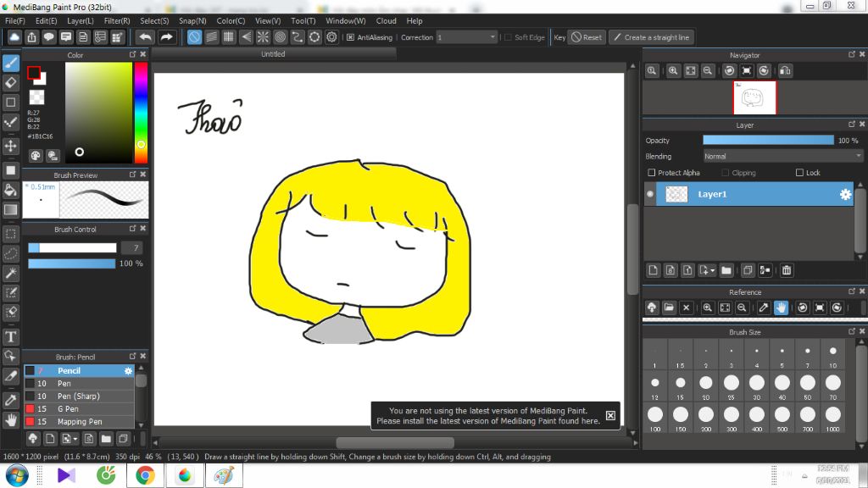Open a reference image with folder icon
The height and width of the screenshot is (488, 868).
(669, 308)
